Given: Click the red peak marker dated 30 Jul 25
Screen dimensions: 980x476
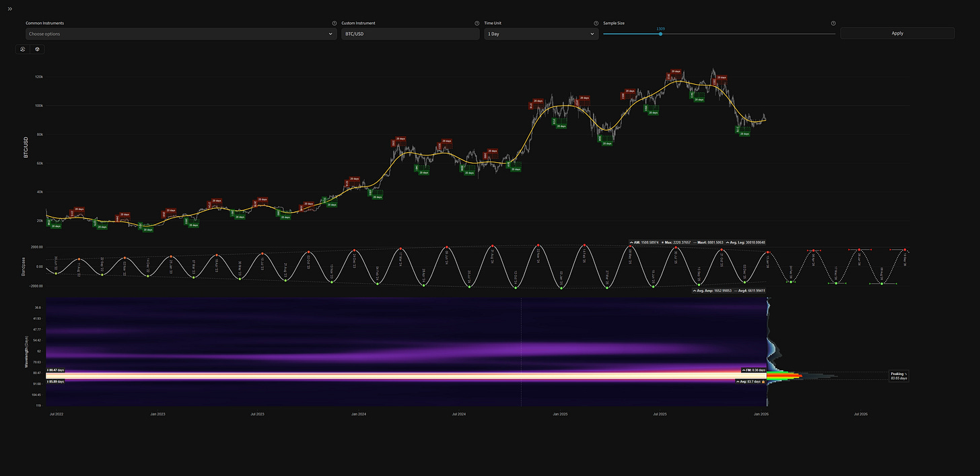Looking at the screenshot, I should tap(676, 247).
